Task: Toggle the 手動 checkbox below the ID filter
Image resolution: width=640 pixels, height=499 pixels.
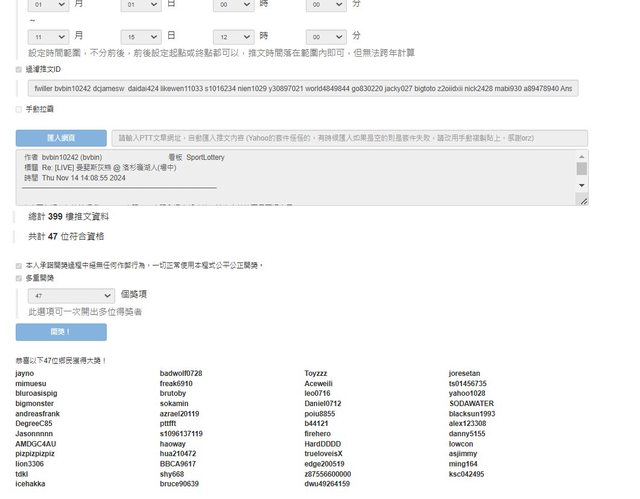Action: [x=19, y=109]
